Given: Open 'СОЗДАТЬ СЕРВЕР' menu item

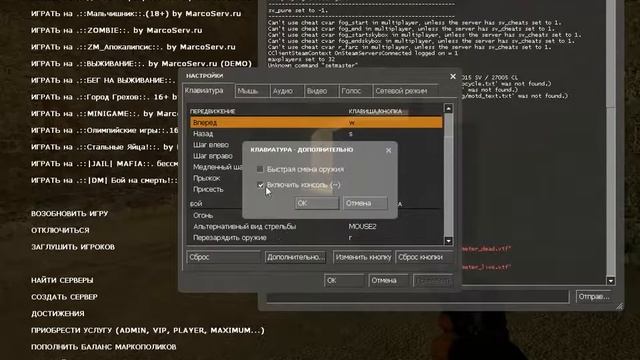Looking at the screenshot, I should 64,297.
